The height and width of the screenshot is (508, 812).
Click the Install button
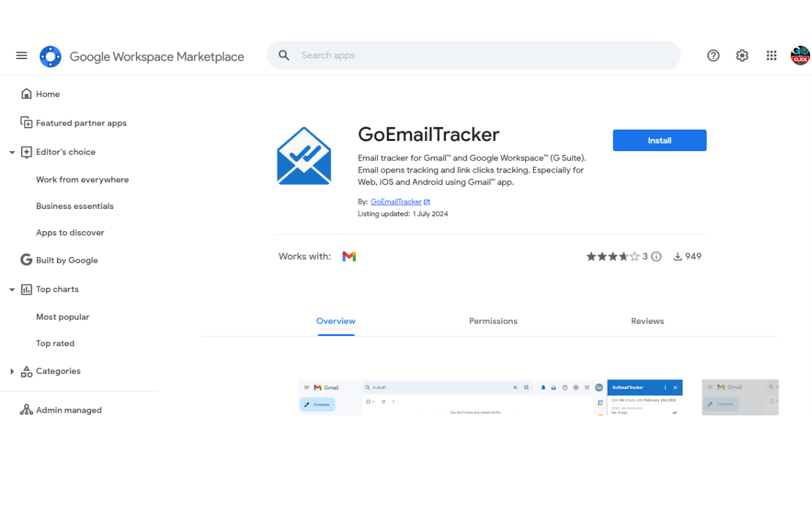(x=659, y=140)
